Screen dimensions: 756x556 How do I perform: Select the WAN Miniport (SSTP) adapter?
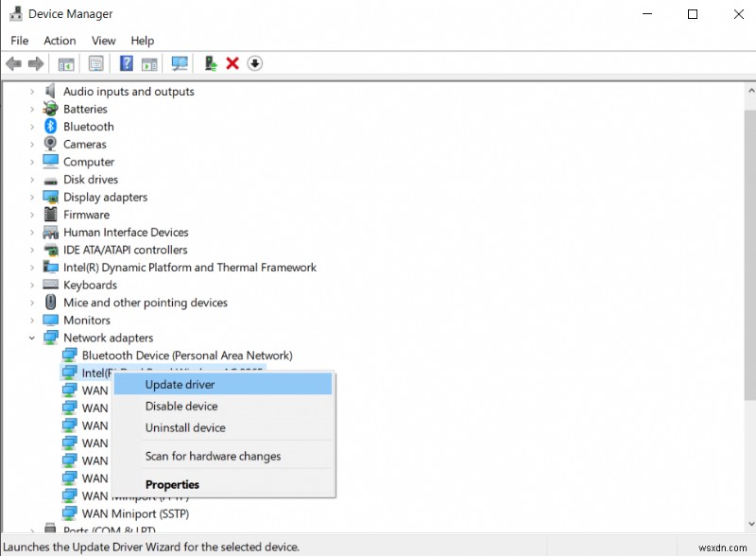click(x=136, y=513)
